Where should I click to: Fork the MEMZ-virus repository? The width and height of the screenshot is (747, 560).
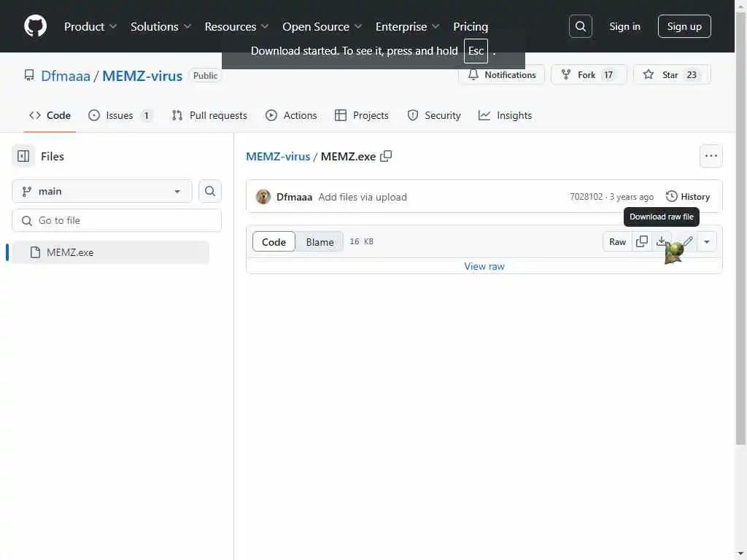(x=589, y=75)
